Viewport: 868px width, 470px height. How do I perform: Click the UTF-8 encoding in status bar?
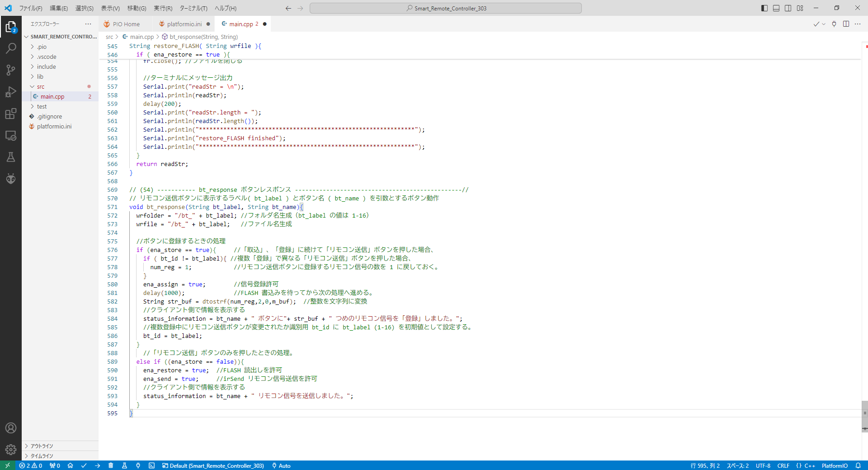[763, 465]
